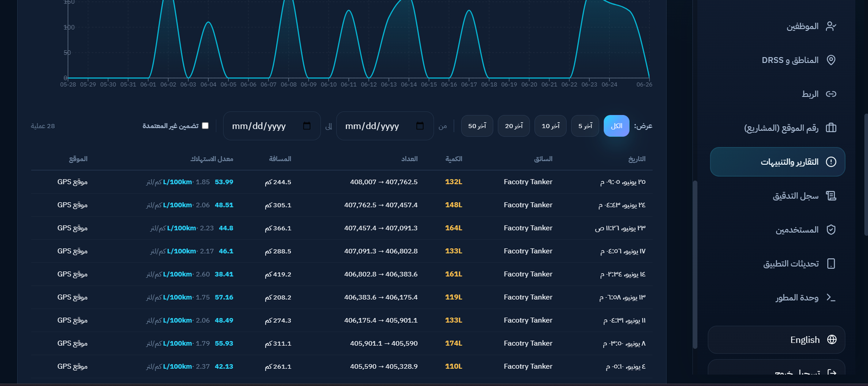Click the 28 عملية record count

(x=43, y=126)
